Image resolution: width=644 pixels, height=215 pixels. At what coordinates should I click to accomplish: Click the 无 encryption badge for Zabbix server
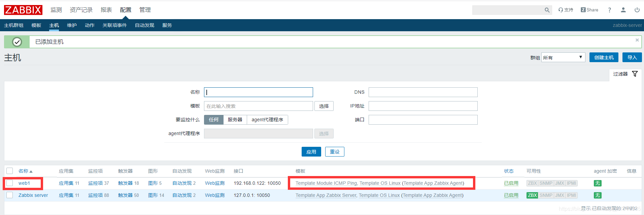coord(598,195)
